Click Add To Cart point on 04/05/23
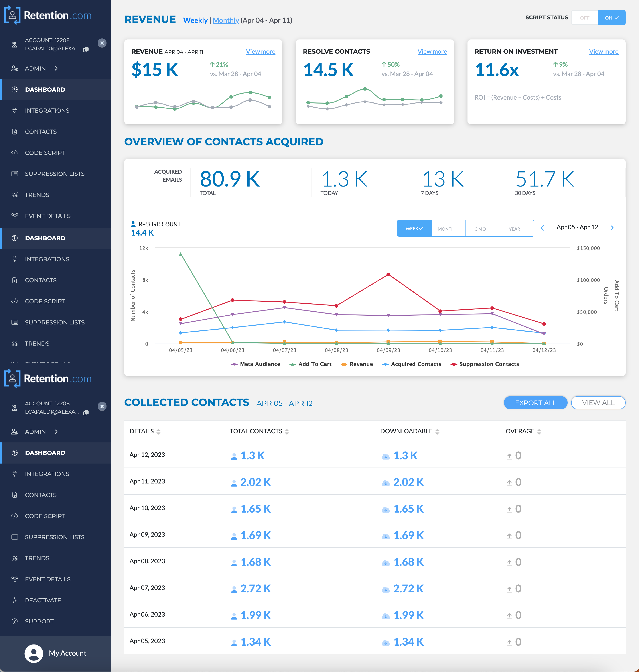 click(180, 254)
